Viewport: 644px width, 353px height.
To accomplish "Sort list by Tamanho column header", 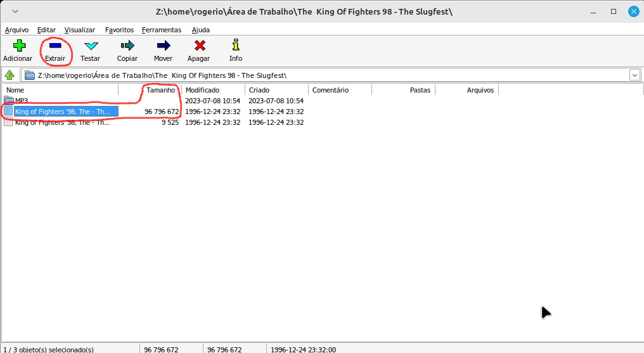I will tap(160, 90).
